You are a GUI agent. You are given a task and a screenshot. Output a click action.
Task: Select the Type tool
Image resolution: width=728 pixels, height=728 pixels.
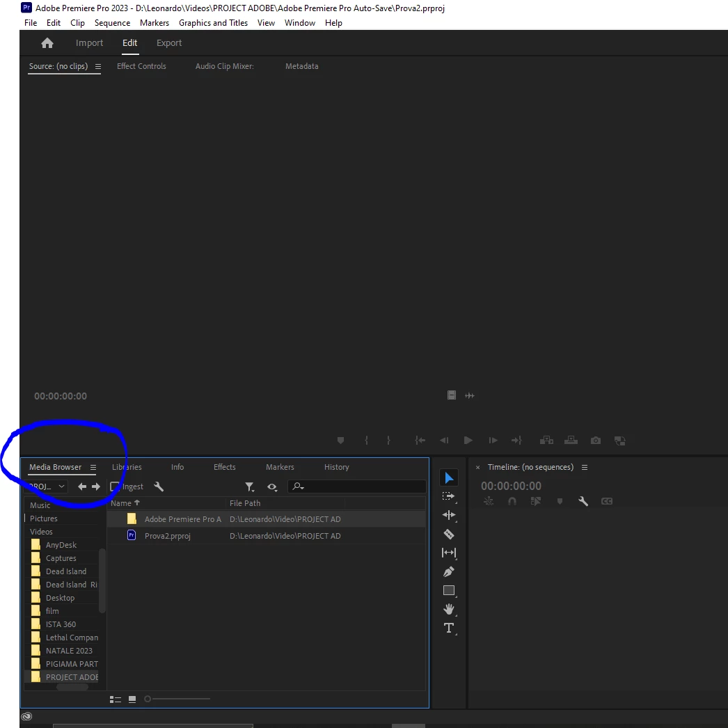tap(448, 628)
